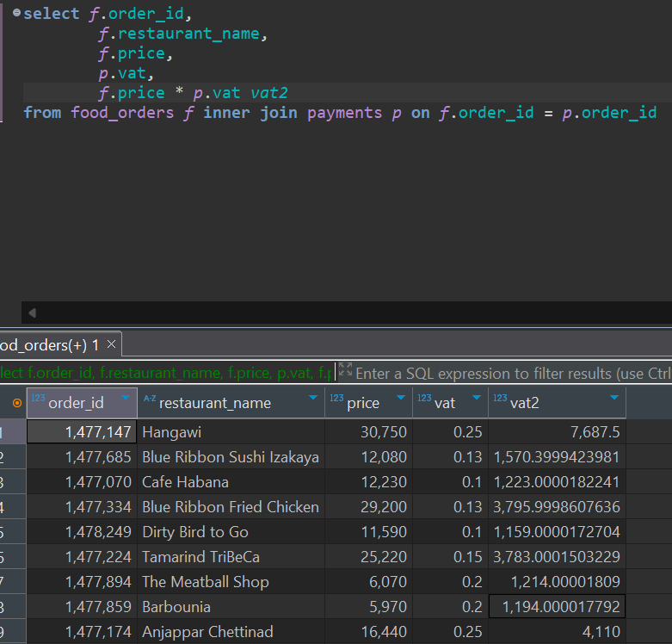Select order_id cell 1,477,859
Screen dimensions: 672x644
(x=82, y=607)
